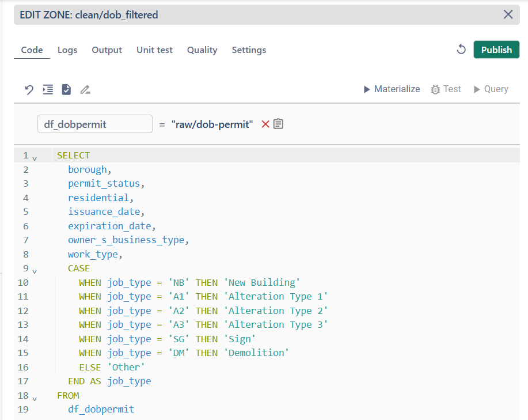Click line number 12 in the gutter

(x=23, y=311)
